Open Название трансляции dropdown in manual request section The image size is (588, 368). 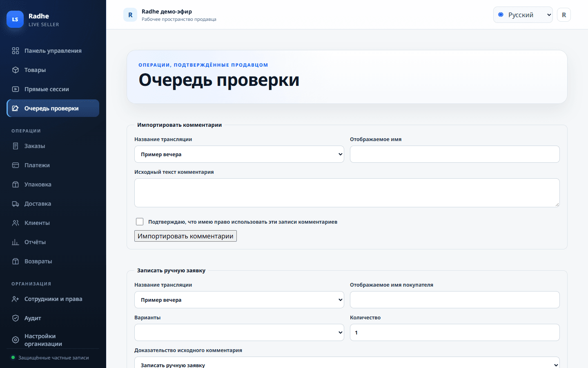239,300
